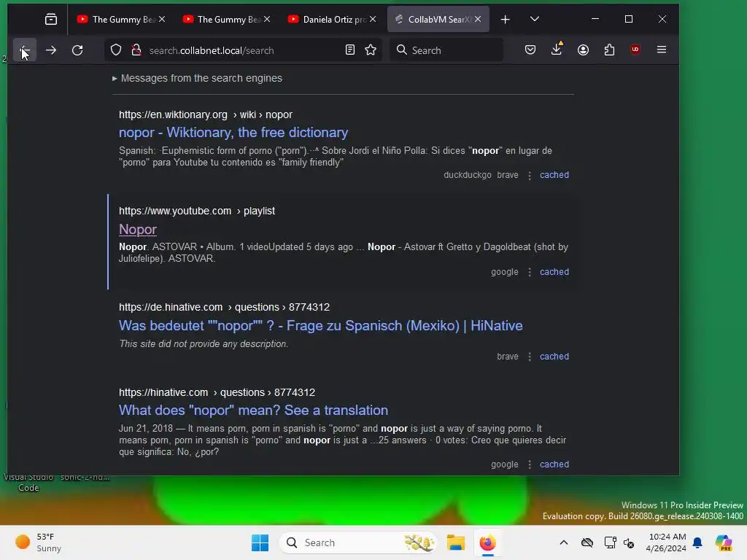
Task: Switch to the first Gummy Bear YouTube tab
Action: 116,19
